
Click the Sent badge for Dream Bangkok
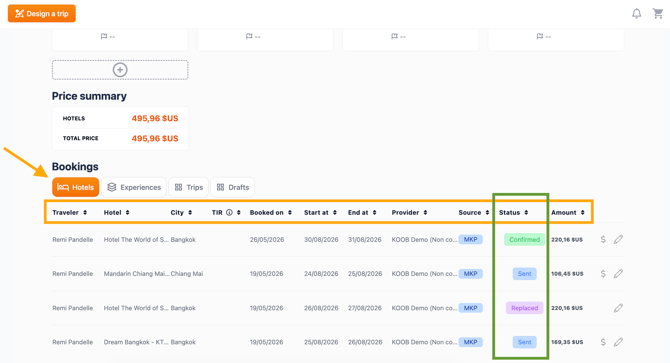click(x=524, y=342)
